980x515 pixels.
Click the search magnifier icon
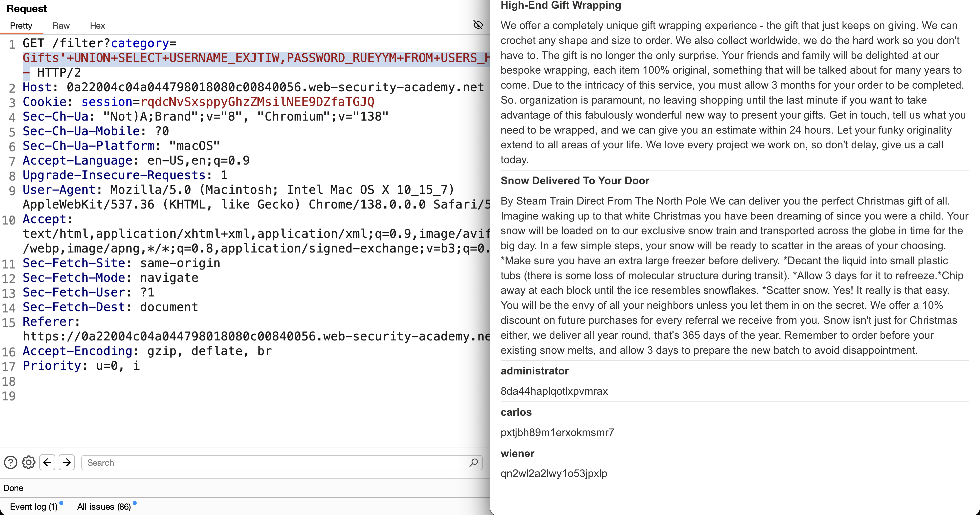(474, 463)
